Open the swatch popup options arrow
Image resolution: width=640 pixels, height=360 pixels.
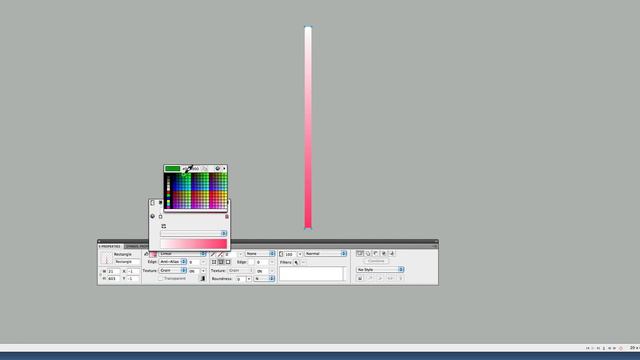point(224,168)
